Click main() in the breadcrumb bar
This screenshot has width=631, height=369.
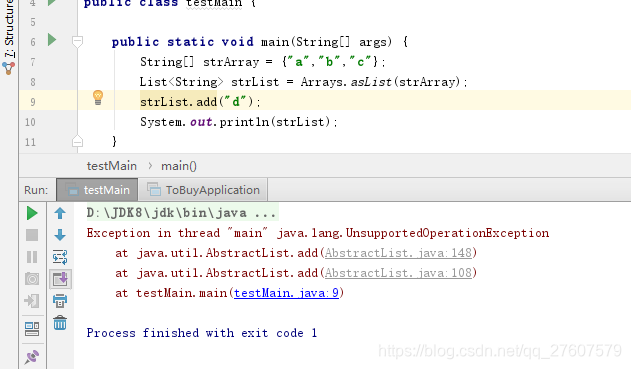pyautogui.click(x=179, y=166)
